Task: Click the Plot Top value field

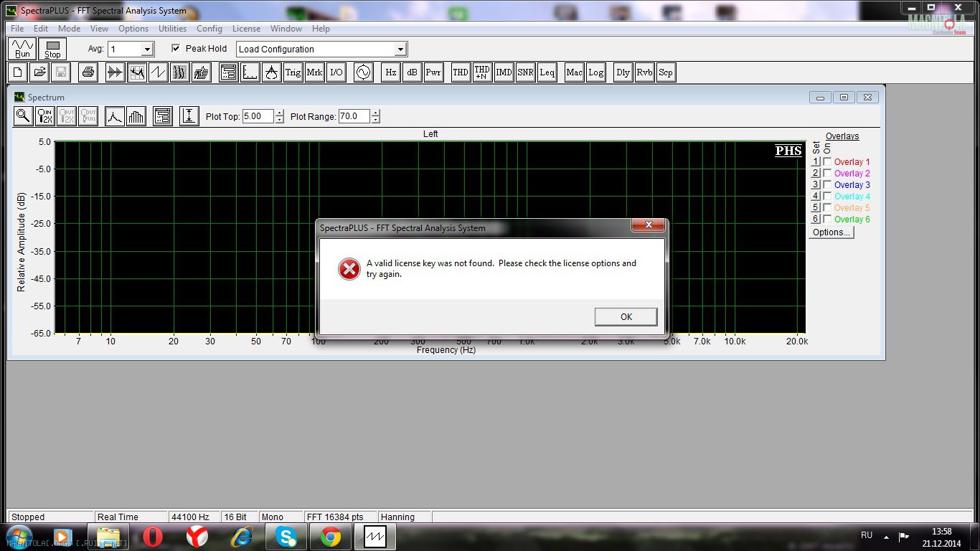Action: (x=258, y=116)
